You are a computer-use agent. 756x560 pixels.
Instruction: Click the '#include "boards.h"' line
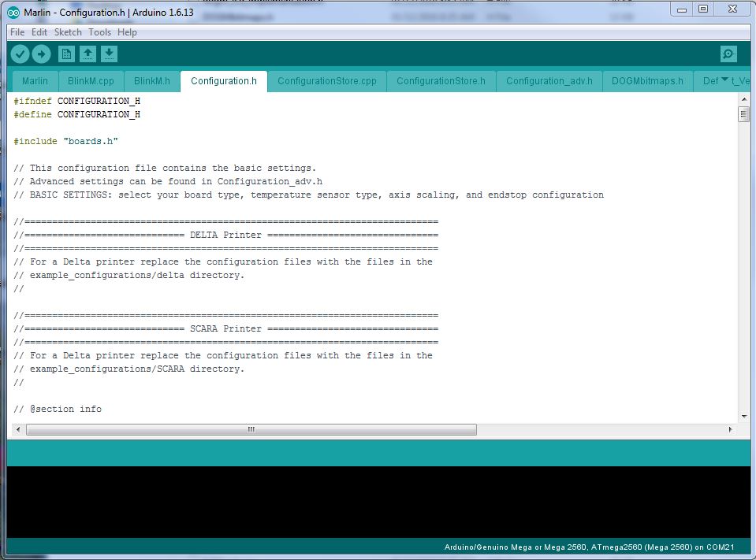65,141
